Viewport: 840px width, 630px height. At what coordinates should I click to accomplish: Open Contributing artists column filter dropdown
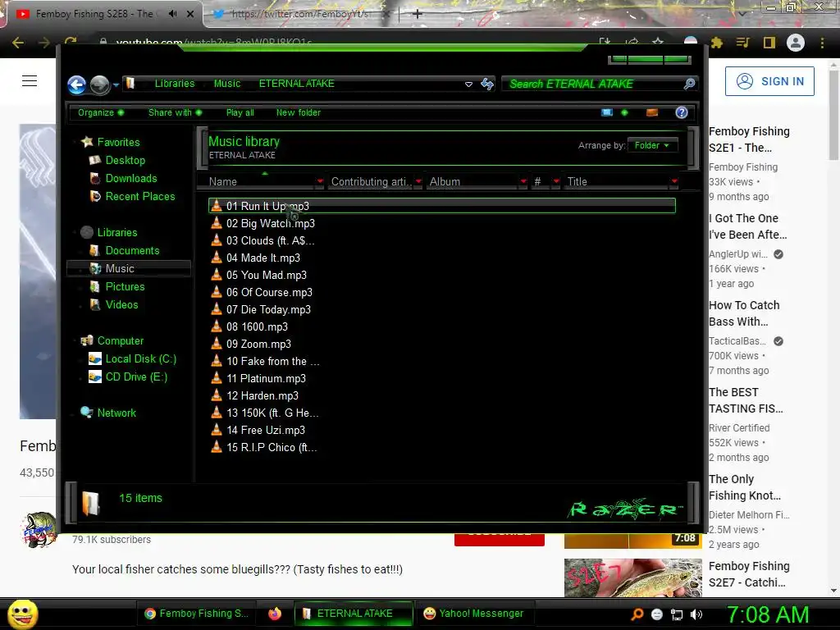pyautogui.click(x=418, y=181)
